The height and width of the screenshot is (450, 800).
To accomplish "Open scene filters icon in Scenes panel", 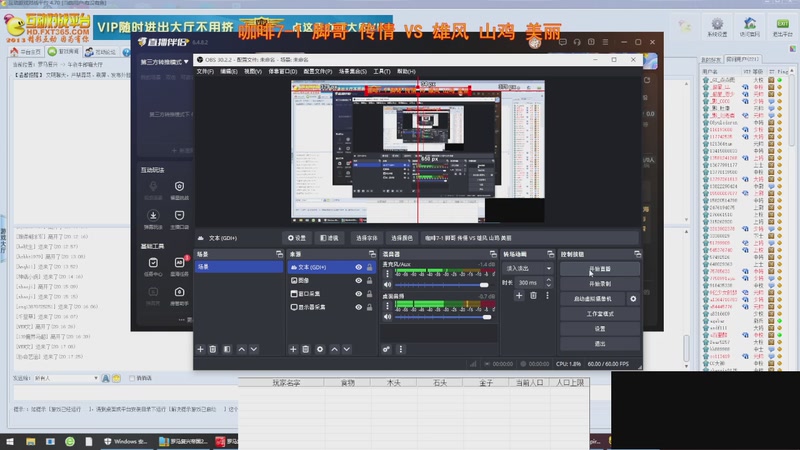I will 227,349.
